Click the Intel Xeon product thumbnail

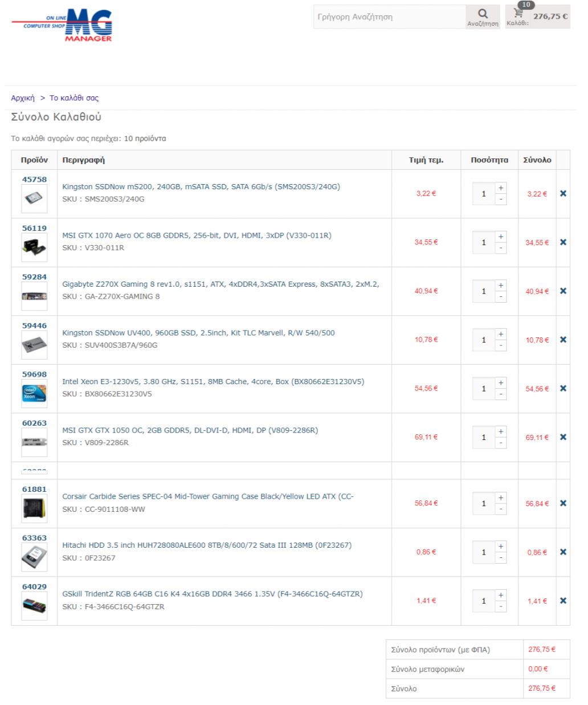tap(34, 394)
